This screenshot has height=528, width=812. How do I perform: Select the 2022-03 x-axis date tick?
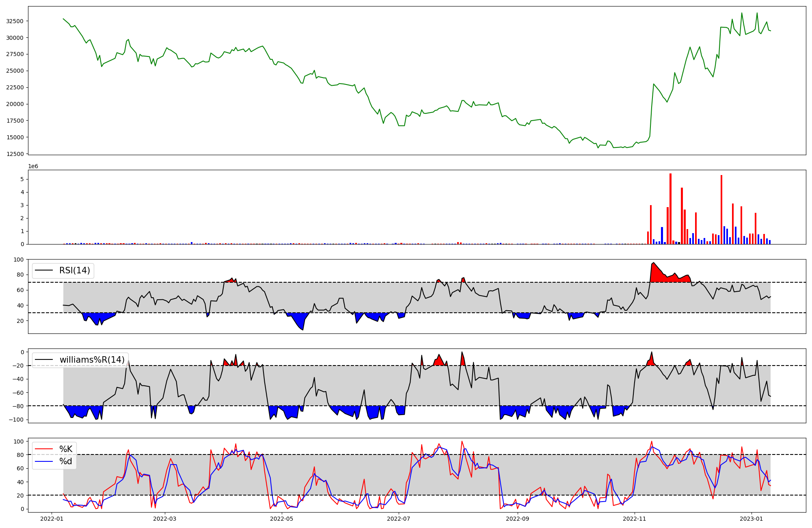(165, 519)
